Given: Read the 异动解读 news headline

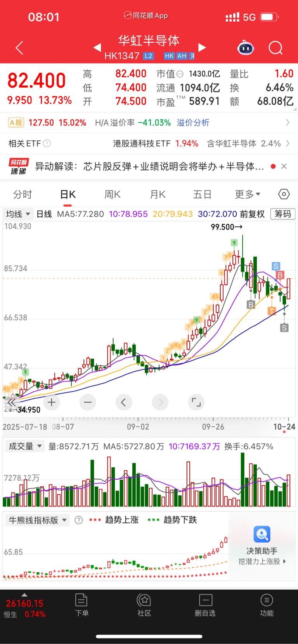Looking at the screenshot, I should pyautogui.click(x=149, y=166).
